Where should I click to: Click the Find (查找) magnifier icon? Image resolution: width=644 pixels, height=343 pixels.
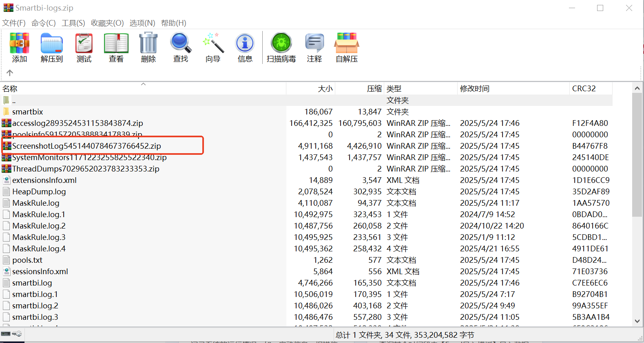tap(181, 43)
